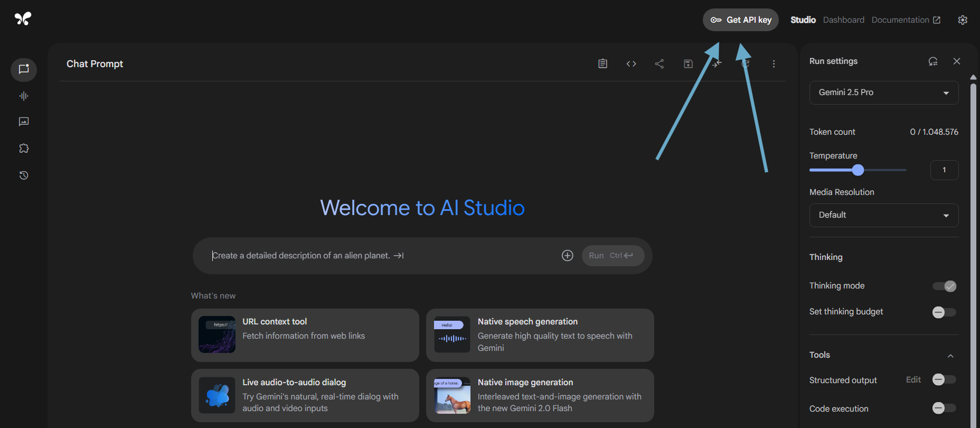
Task: Click the Thinking section heading
Action: click(826, 257)
